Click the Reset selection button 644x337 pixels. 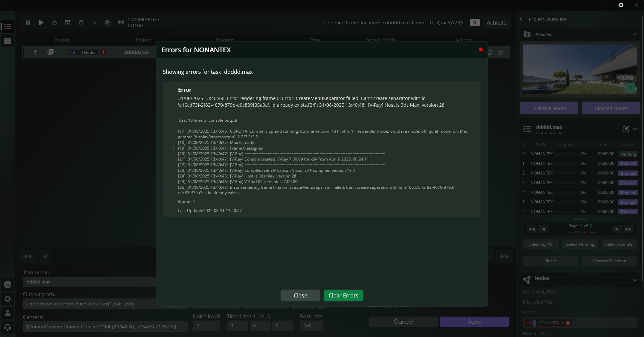point(551,261)
